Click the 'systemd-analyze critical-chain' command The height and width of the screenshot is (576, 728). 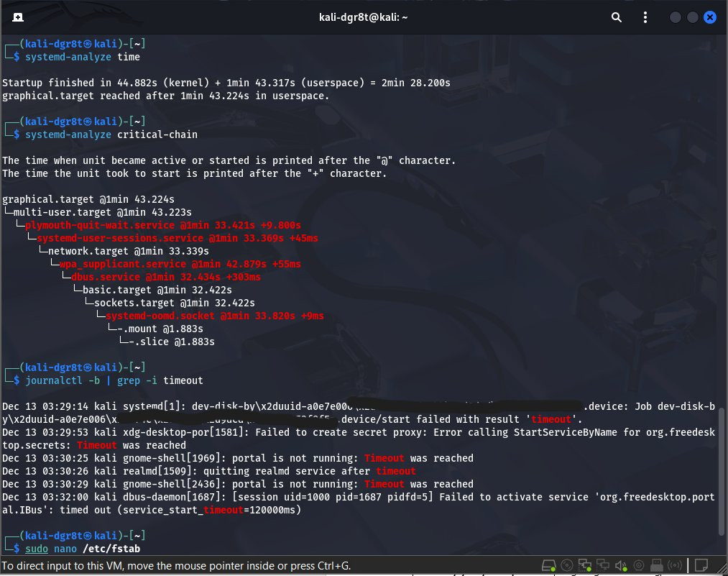coord(111,134)
